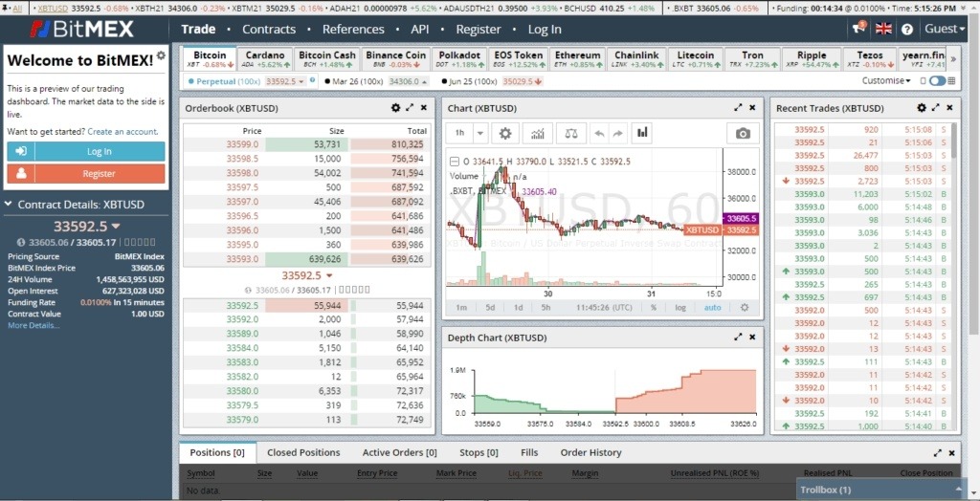
Task: Click the compare scales icon in chart toolbar
Action: [x=571, y=133]
